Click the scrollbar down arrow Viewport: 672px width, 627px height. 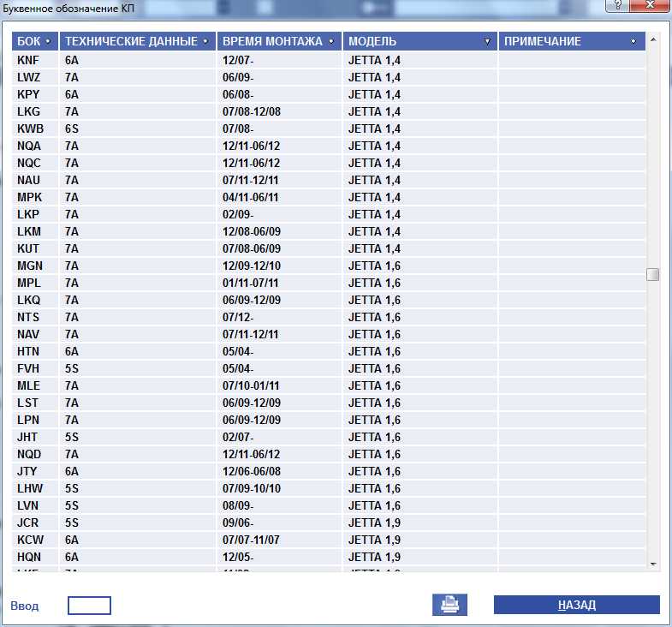tap(653, 564)
